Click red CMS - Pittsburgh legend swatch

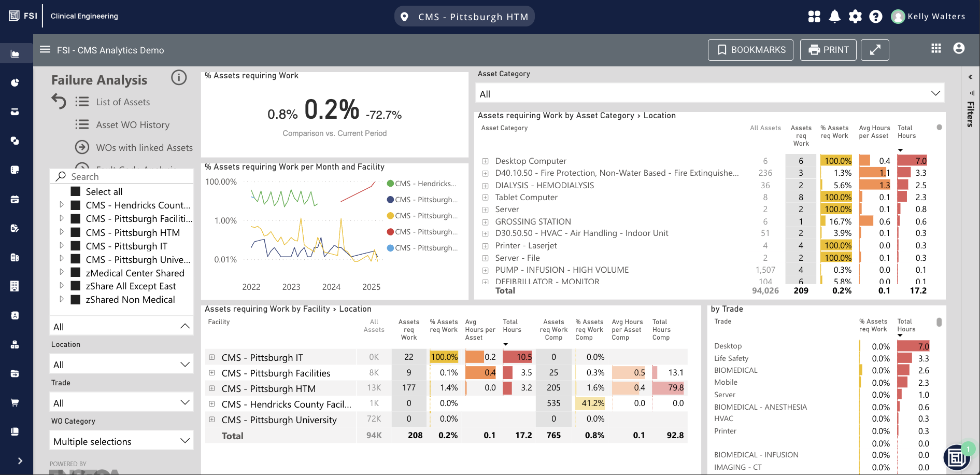[x=391, y=232]
